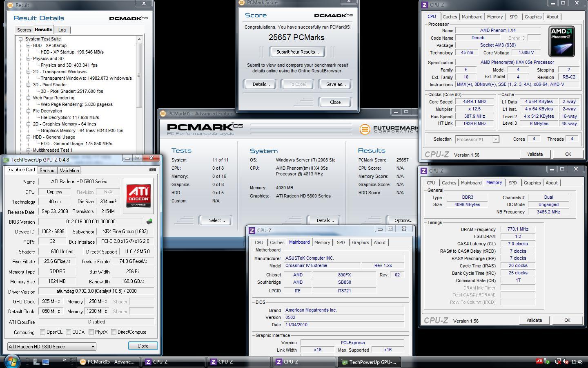Click the Show Desktop quick launch icon
588x368 pixels.
[46, 361]
